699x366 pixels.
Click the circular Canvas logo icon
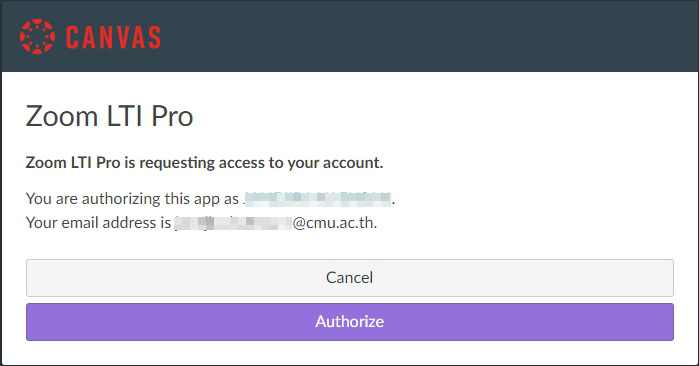pyautogui.click(x=37, y=37)
